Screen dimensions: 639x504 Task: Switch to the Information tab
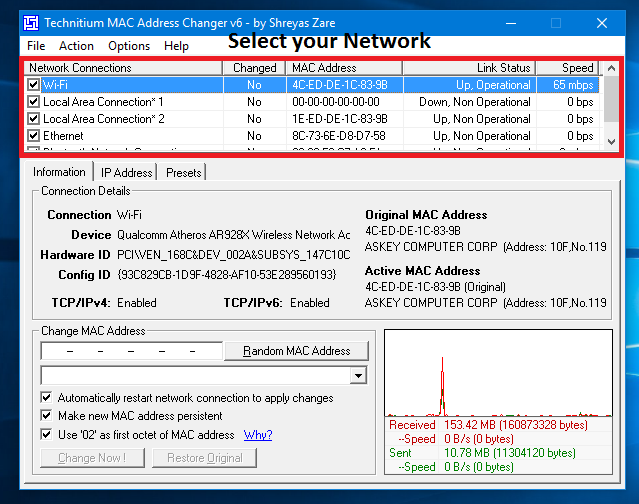click(59, 172)
